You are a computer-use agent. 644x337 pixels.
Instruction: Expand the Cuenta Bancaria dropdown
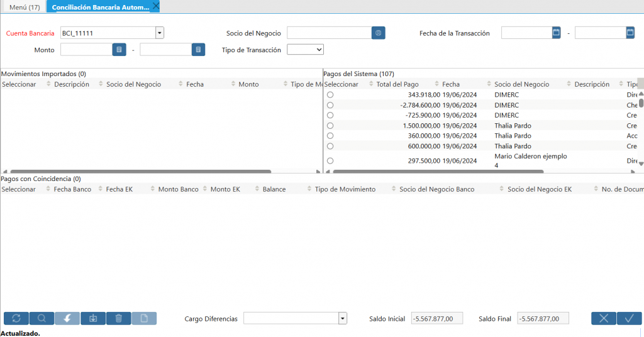point(160,33)
